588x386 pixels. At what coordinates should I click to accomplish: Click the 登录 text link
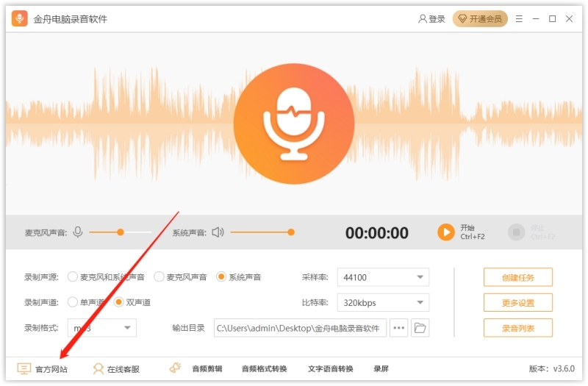click(x=437, y=19)
